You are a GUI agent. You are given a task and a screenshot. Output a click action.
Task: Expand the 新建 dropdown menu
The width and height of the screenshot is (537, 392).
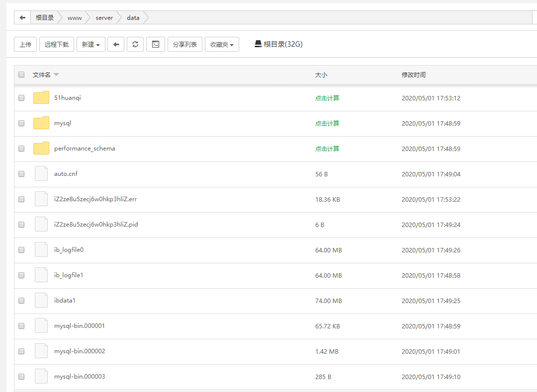[x=91, y=44]
